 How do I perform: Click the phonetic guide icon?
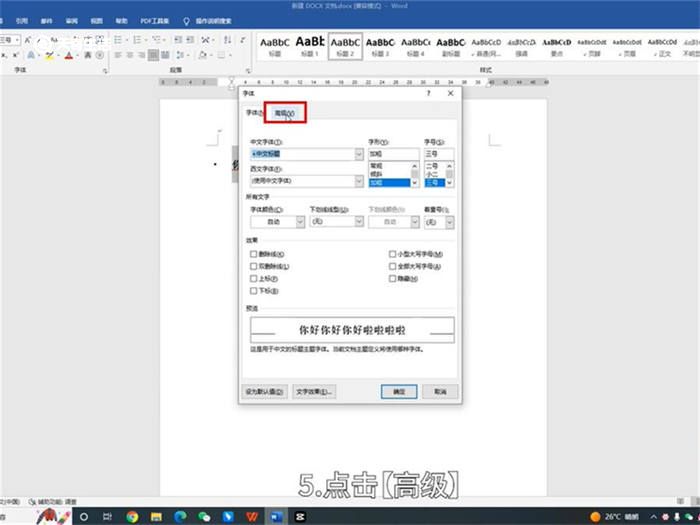coord(88,40)
